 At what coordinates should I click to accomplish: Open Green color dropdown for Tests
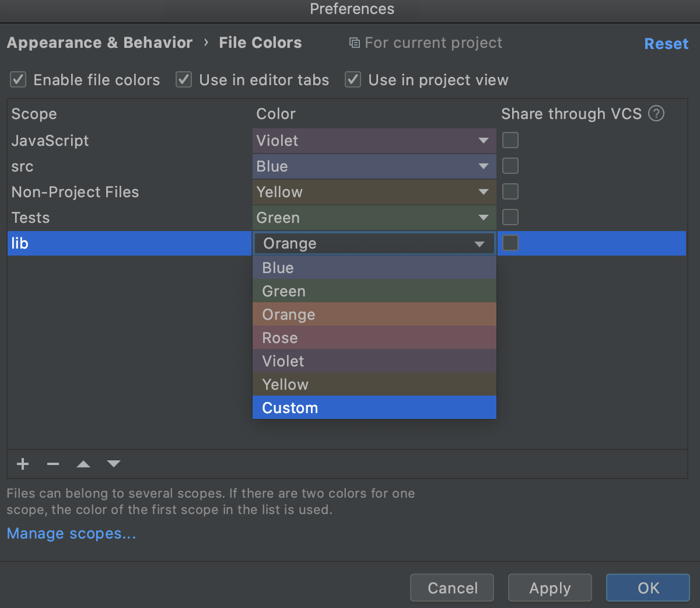tap(374, 218)
